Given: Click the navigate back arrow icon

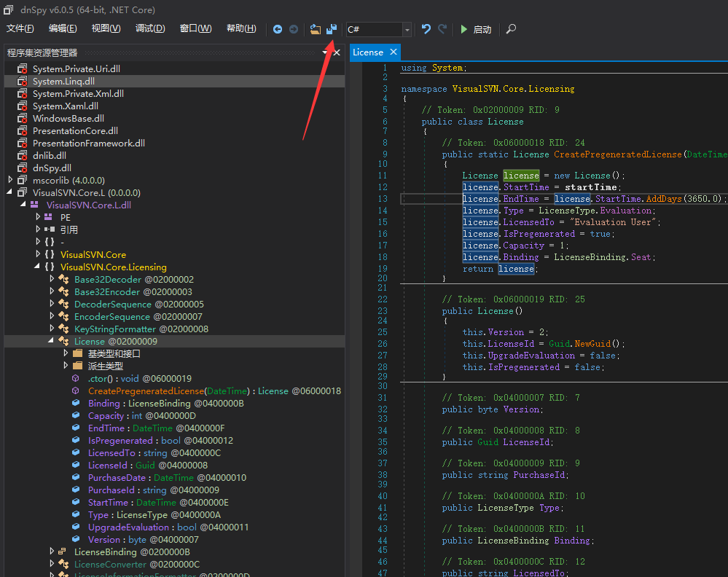Looking at the screenshot, I should [x=278, y=29].
